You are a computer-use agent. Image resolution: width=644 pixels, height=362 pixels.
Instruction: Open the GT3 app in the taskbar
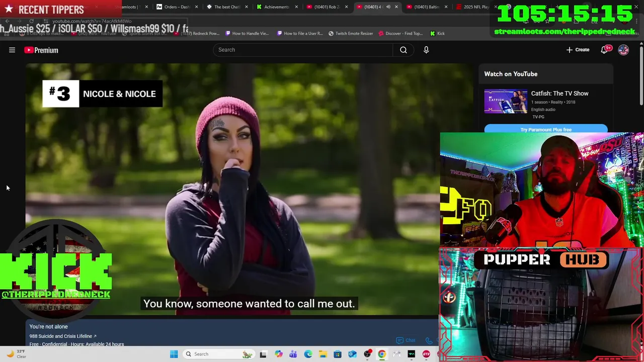pos(427,354)
